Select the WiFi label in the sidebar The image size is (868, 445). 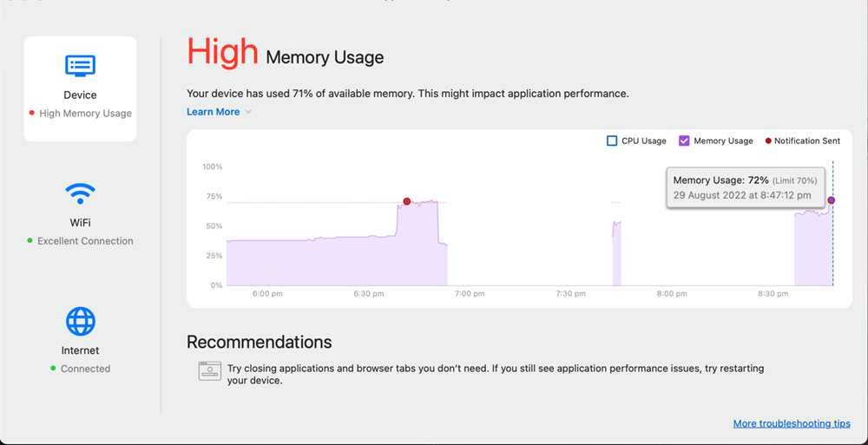tap(80, 223)
